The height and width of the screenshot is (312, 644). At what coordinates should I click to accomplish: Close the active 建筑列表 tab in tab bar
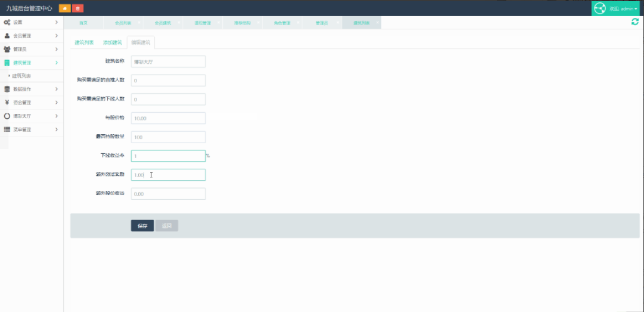[x=378, y=23]
